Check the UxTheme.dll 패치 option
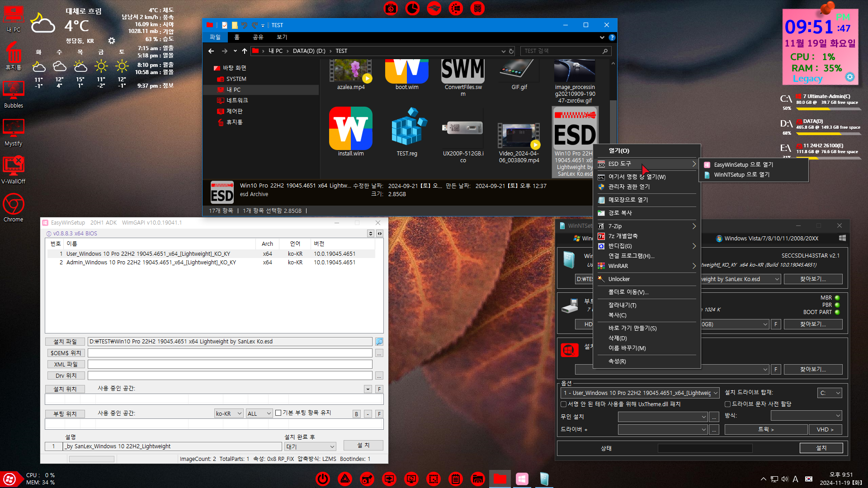The image size is (868, 488). pos(563,404)
